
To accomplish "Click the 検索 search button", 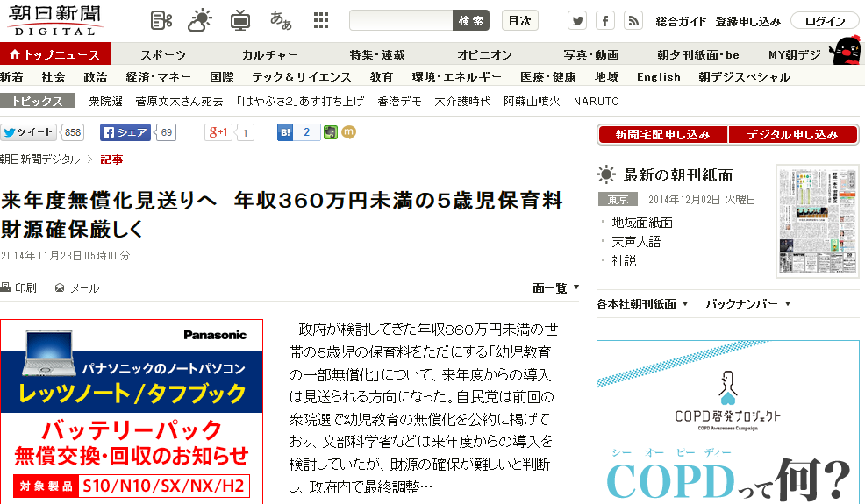I will (471, 21).
